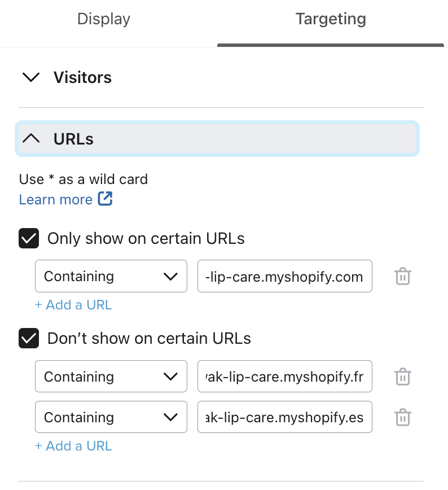Click Learn more about wildcards
This screenshot has width=448, height=490.
point(56,199)
